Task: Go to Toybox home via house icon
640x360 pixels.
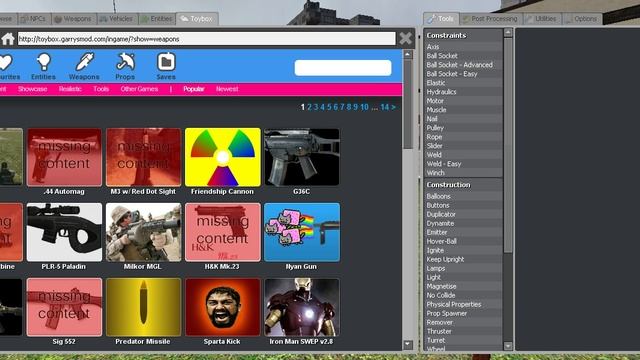Action: pos(8,39)
